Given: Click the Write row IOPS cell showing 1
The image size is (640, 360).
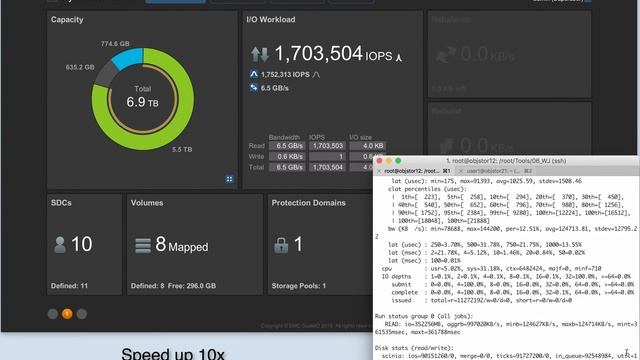Looking at the screenshot, I should pos(327,156).
